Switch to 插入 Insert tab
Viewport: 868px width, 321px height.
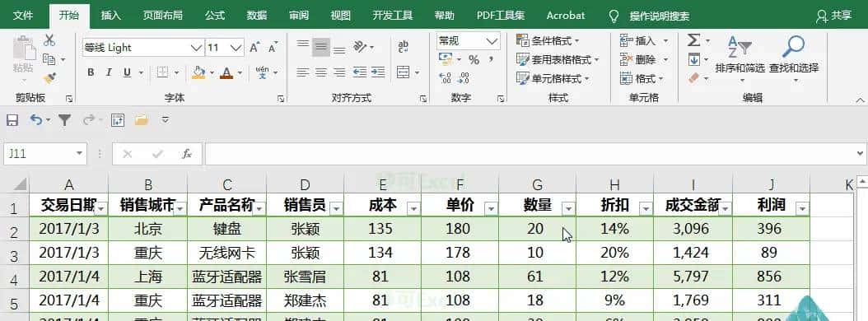point(110,16)
